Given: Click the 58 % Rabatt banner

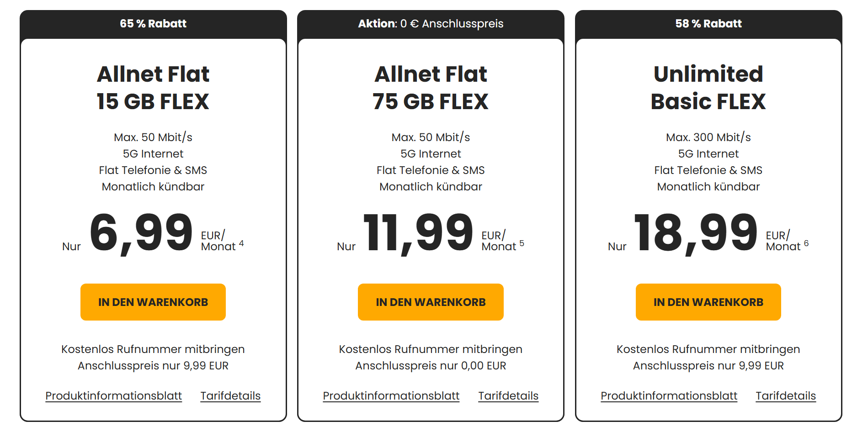Looking at the screenshot, I should pos(708,24).
